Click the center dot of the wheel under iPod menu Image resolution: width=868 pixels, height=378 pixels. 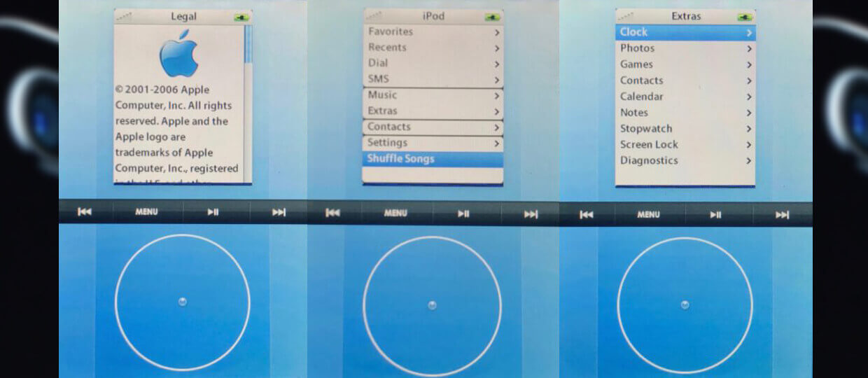[x=432, y=304]
